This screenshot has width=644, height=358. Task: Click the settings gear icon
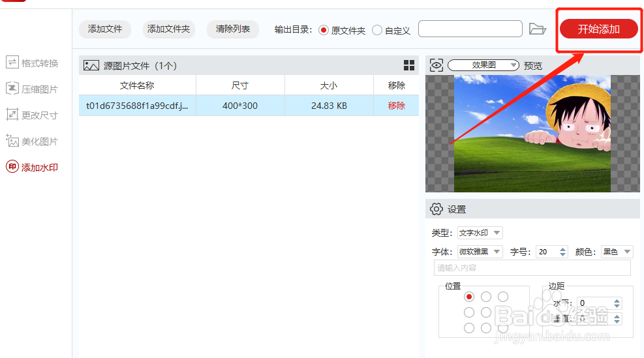pos(436,209)
